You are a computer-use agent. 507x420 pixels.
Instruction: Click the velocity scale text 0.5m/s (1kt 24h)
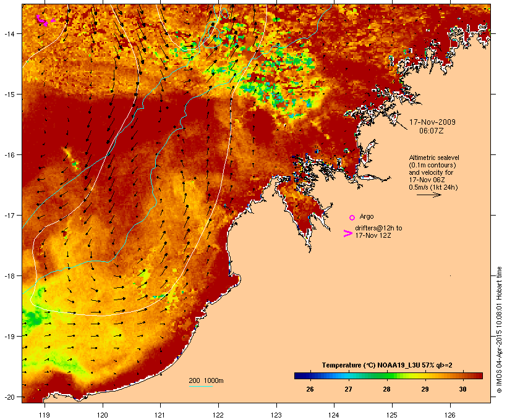tap(433, 187)
